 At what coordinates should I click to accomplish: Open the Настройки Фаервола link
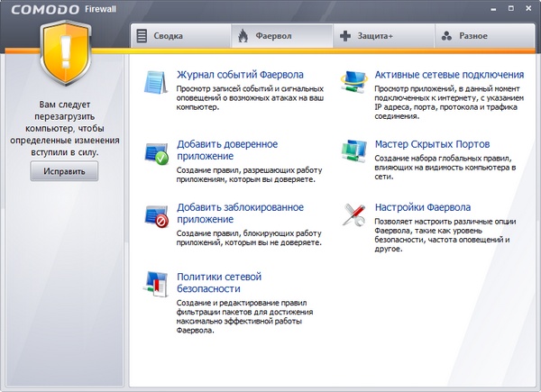[x=422, y=207]
